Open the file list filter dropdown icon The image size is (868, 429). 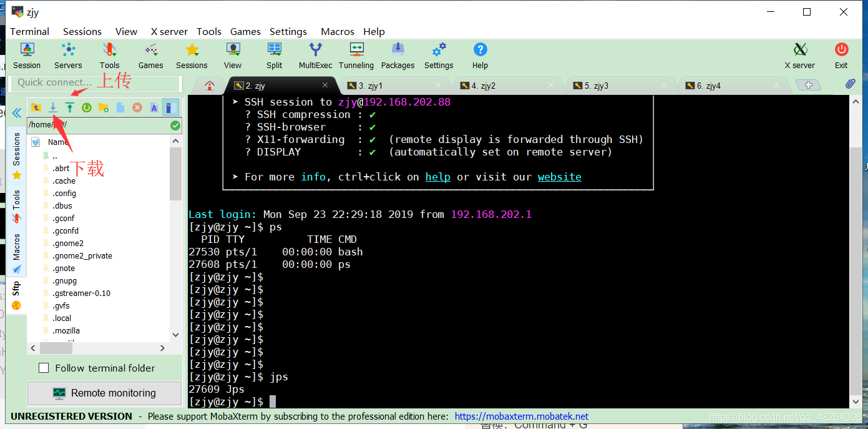[36, 142]
